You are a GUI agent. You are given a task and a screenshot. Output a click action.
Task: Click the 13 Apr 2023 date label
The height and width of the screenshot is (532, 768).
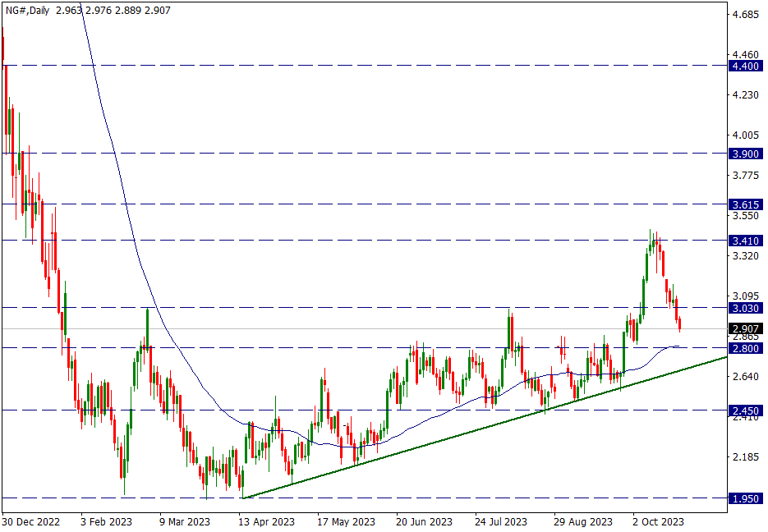pos(266,521)
